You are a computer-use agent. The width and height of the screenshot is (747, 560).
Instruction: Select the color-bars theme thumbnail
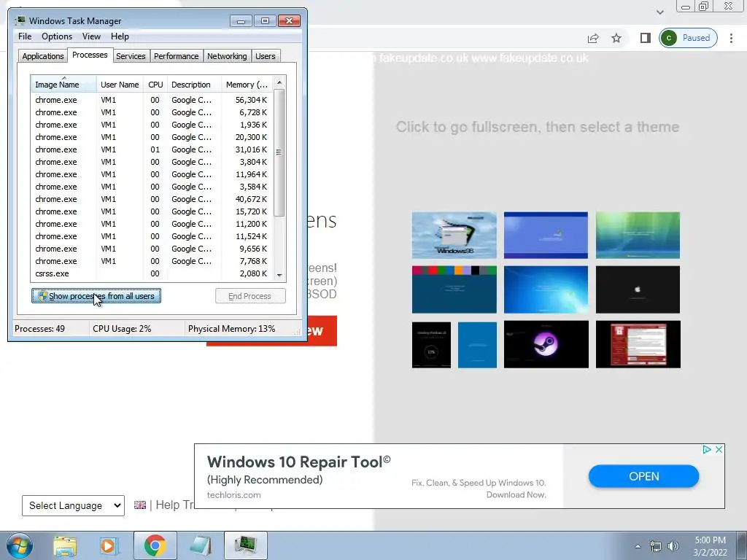(454, 289)
